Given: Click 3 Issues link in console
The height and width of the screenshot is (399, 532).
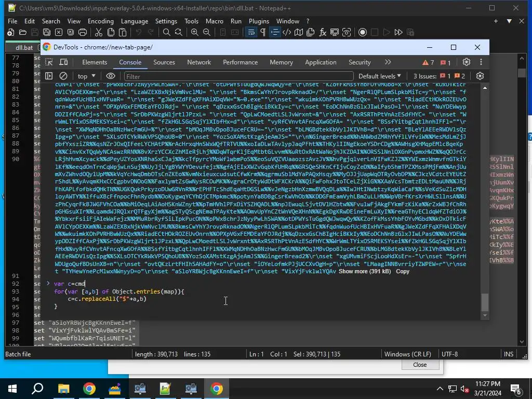Looking at the screenshot, I should coord(439,76).
